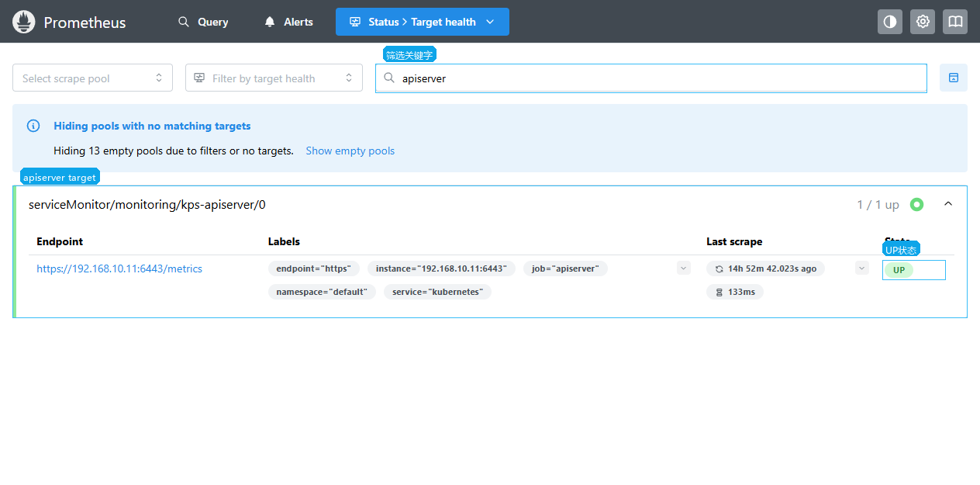Click the service="kubernetes" label badge
The image size is (980, 485).
(437, 292)
